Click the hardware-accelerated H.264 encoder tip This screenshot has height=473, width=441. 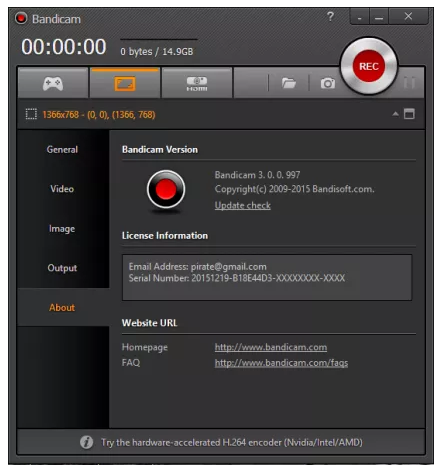(232, 442)
